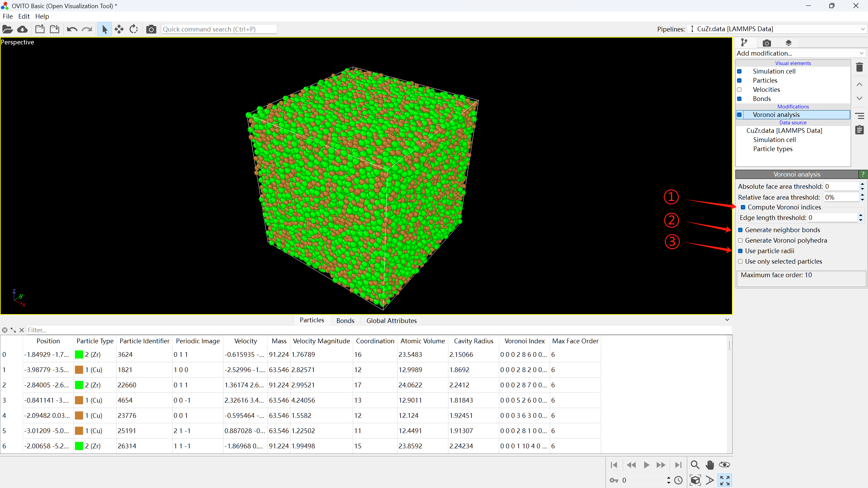Click the undo arrow icon
868x488 pixels.
(72, 29)
